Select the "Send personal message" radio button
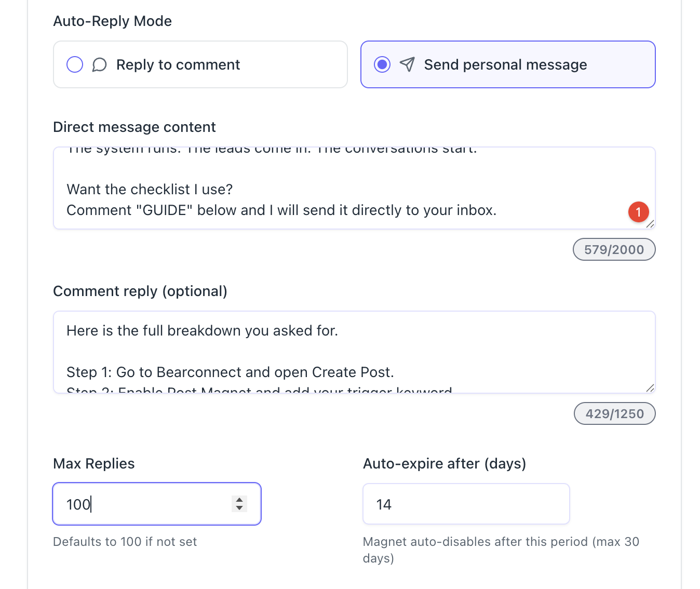 pos(382,64)
